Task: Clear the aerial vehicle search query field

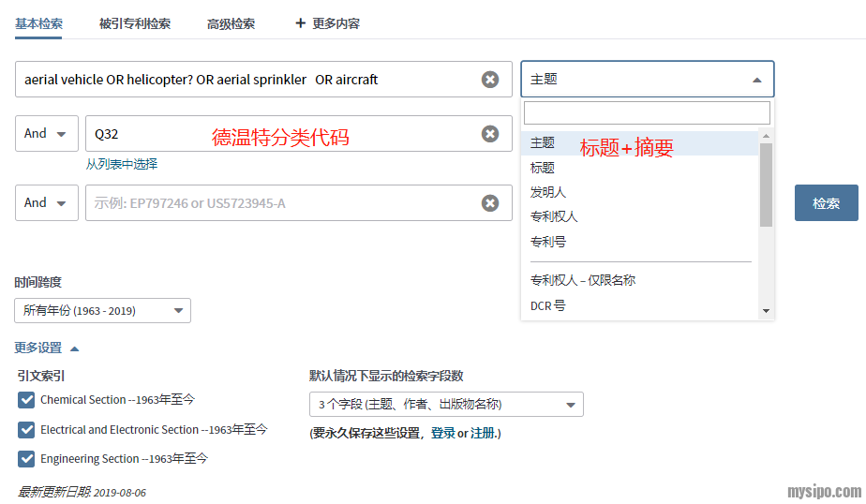Action: pyautogui.click(x=490, y=80)
